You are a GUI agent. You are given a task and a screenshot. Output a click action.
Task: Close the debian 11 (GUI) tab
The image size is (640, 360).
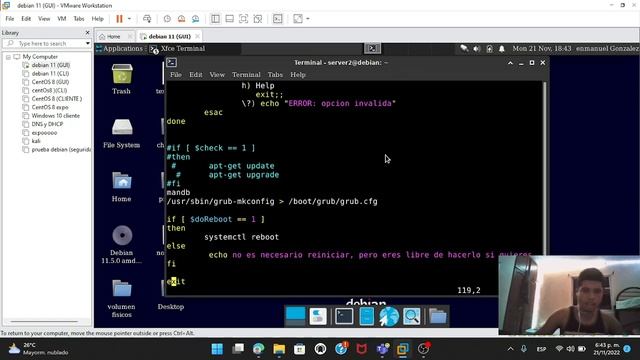tap(197, 36)
